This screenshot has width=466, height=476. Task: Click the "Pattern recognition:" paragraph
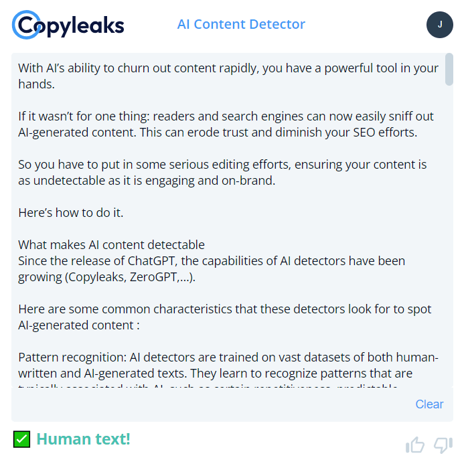(228, 365)
